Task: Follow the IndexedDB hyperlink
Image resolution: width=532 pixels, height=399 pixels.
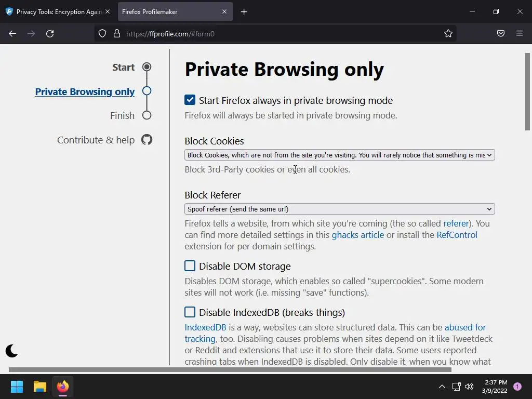Action: [205, 327]
